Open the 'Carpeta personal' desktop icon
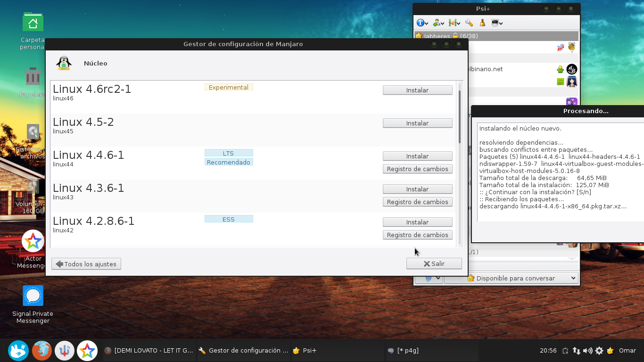This screenshot has height=362, width=644. 33,31
